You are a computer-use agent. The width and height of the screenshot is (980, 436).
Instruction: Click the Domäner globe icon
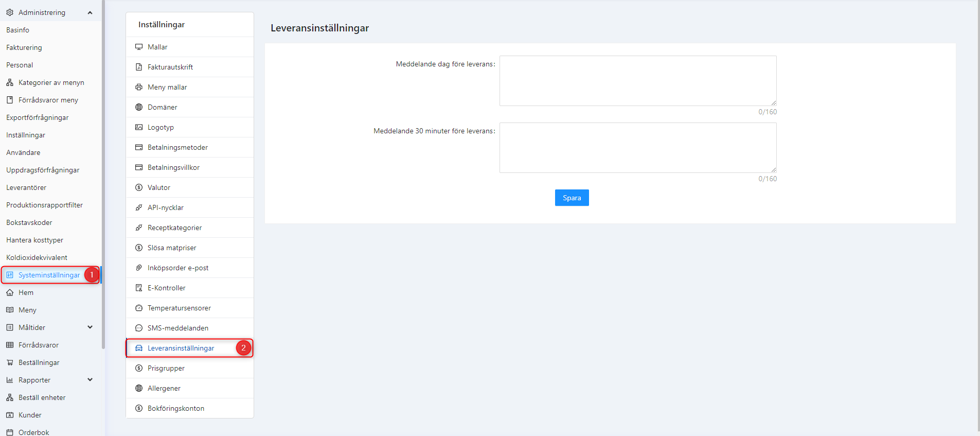click(139, 107)
